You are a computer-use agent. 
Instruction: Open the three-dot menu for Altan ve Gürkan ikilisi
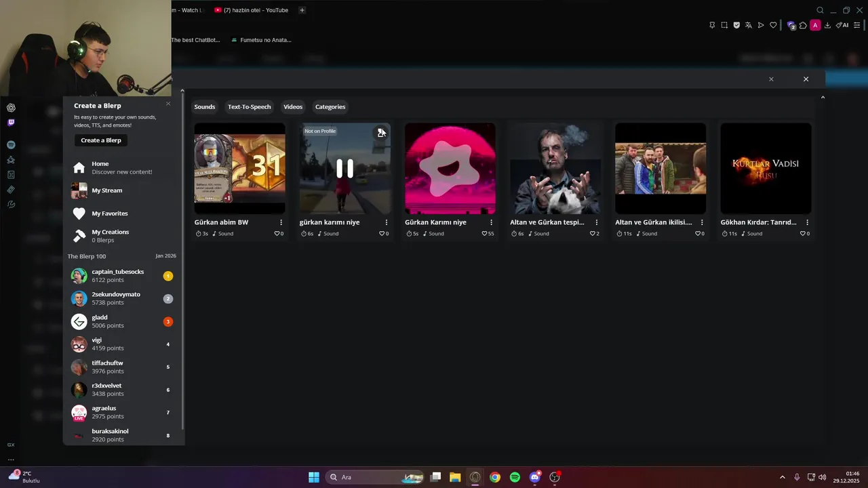(702, 222)
